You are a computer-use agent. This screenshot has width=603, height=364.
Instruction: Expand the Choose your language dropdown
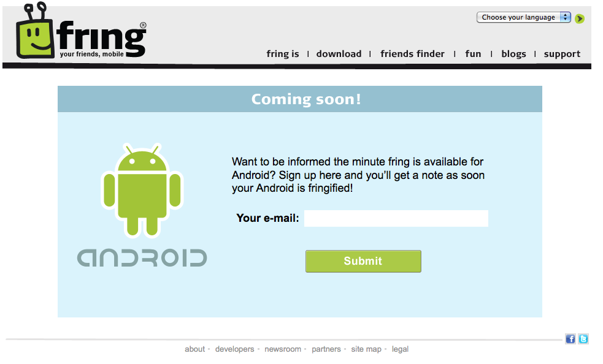[524, 17]
